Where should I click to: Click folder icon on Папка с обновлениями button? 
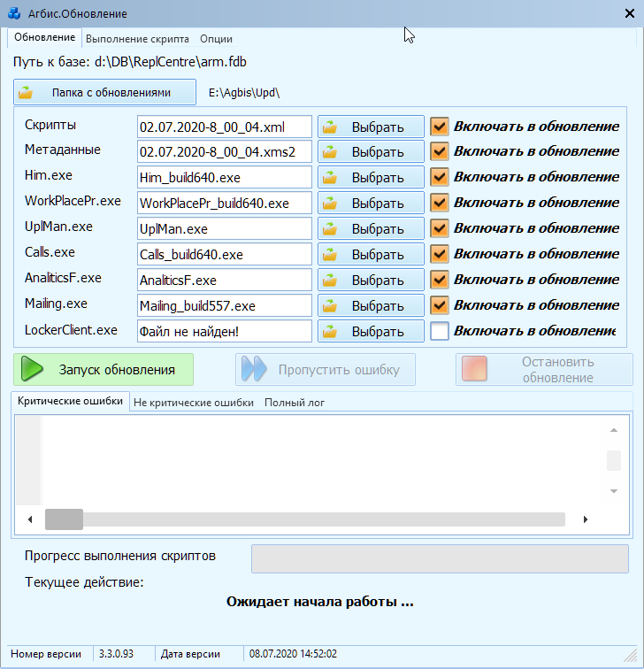tap(26, 92)
